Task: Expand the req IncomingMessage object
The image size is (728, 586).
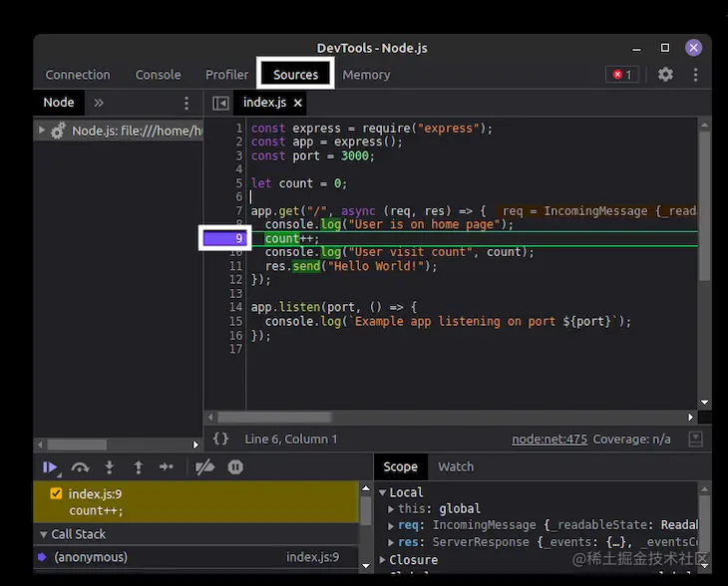Action: click(x=391, y=525)
